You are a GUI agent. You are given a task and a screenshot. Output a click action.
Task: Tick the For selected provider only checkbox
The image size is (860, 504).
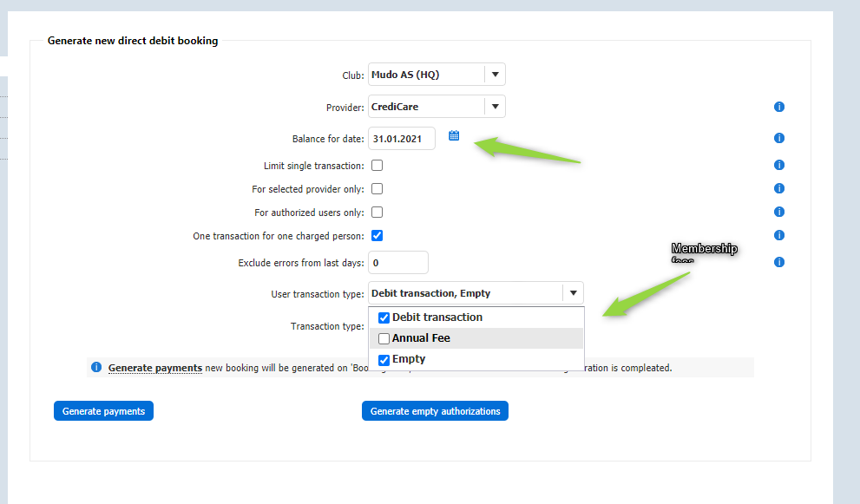pos(377,188)
